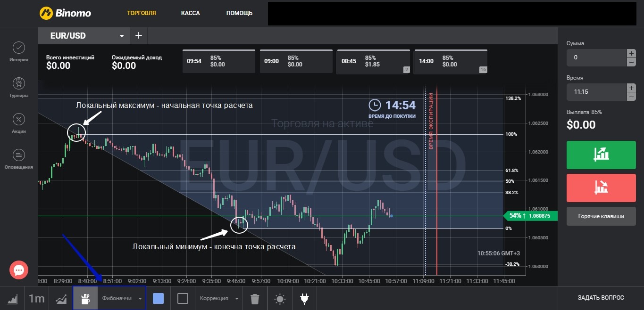
Task: Go to the Binomo logo home
Action: point(65,13)
